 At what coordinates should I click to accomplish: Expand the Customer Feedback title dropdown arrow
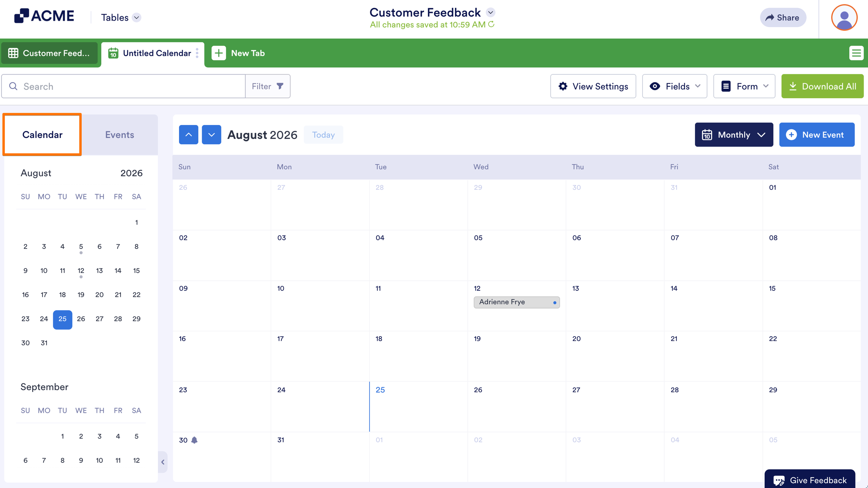tap(490, 13)
